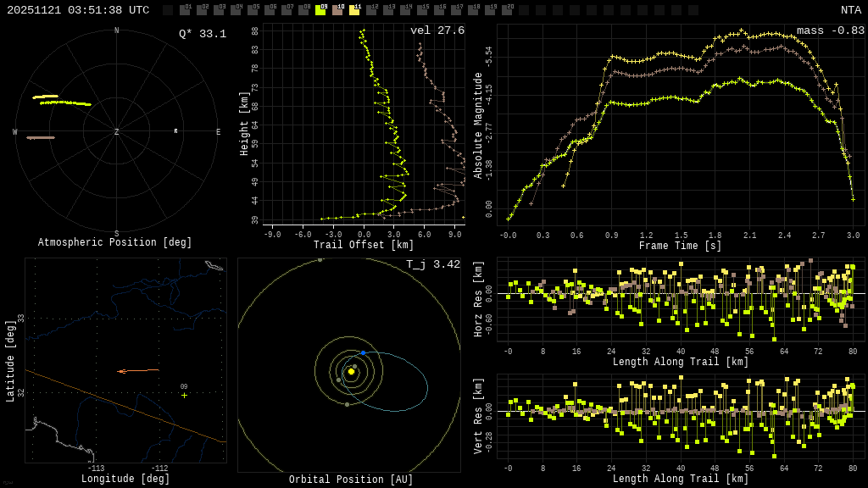868x488 pixels.
Task: Toggle the yellow station 11 indicator
Action: [x=354, y=10]
